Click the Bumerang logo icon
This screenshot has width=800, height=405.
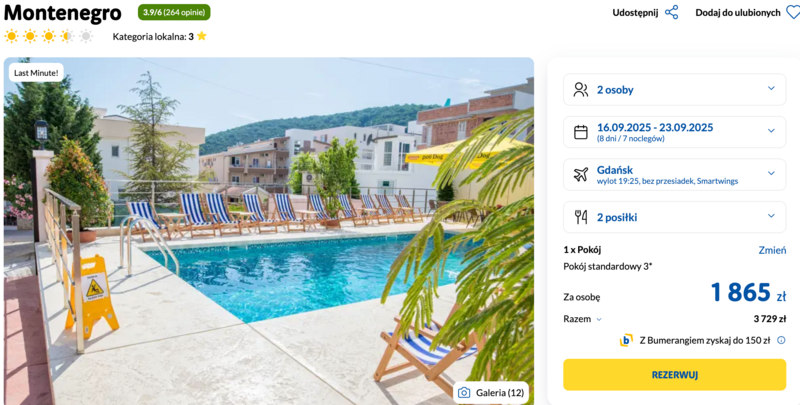tap(626, 340)
